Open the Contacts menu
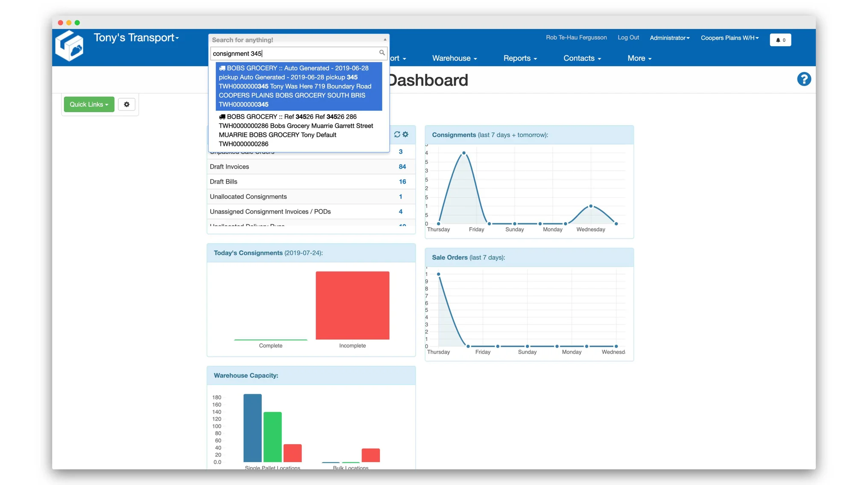This screenshot has height=485, width=868. pos(582,58)
